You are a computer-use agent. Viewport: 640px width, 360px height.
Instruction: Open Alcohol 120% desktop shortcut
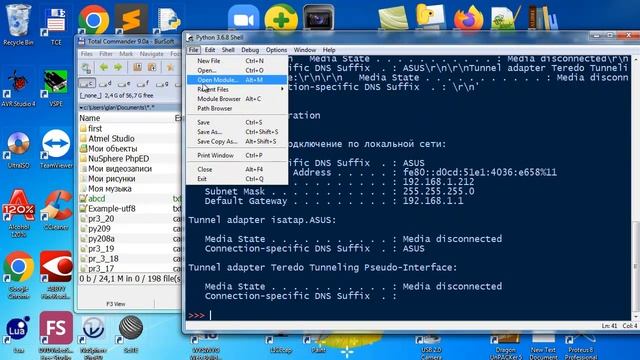click(19, 213)
